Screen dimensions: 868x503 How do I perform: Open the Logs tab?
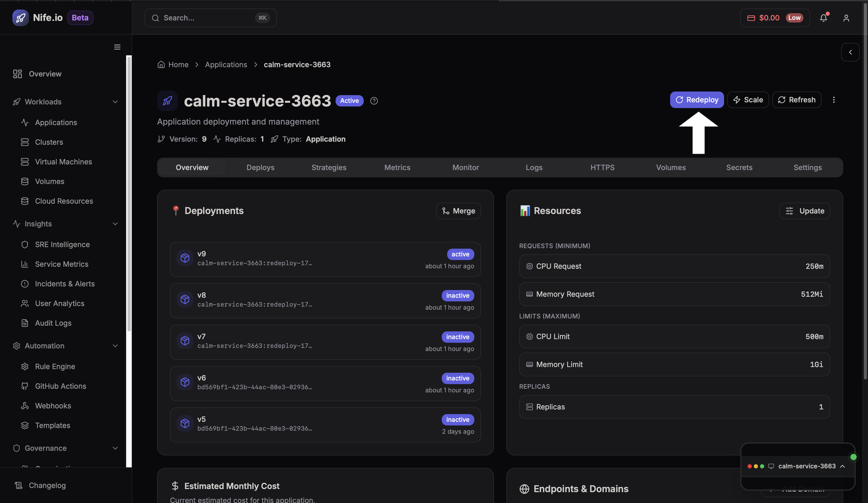[533, 167]
